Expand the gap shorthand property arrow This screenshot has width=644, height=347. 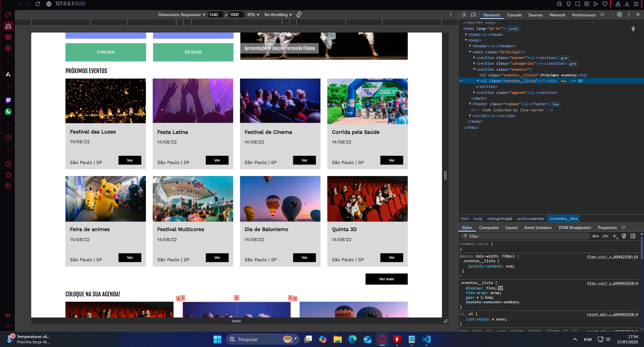click(x=478, y=297)
